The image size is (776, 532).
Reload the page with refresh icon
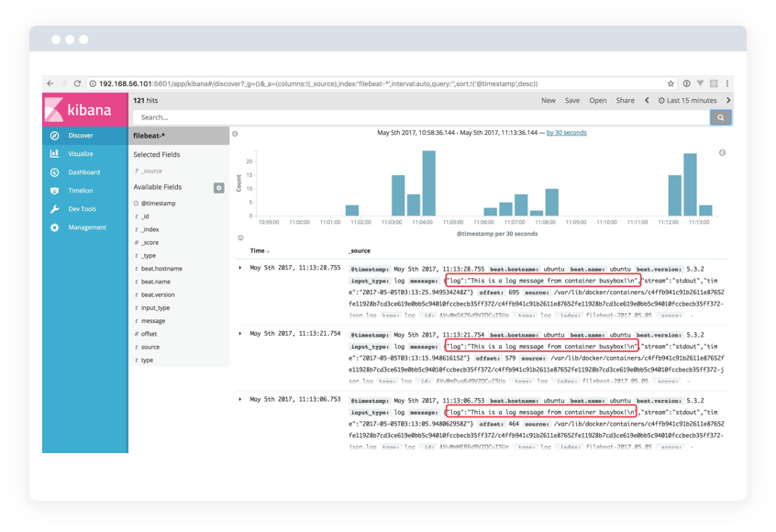point(77,83)
